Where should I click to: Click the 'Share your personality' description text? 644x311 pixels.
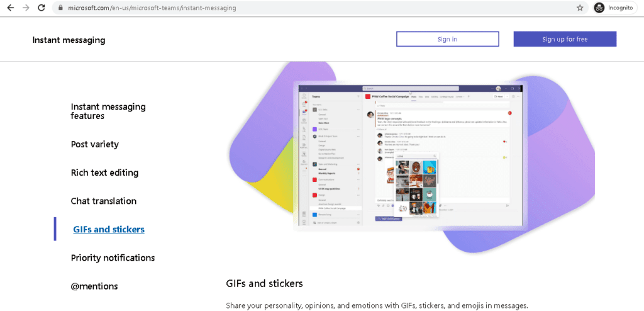coord(377,306)
